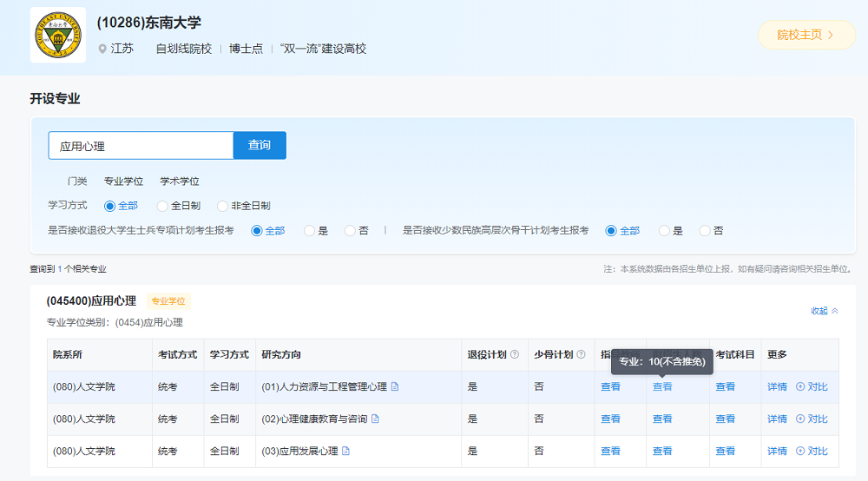
Task: Click the 自划线院校 label in header
Action: [184, 49]
